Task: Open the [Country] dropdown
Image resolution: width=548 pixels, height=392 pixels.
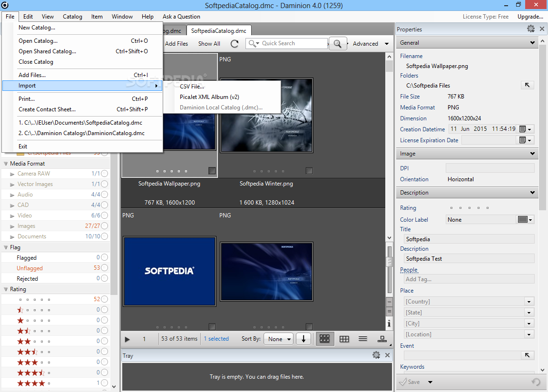Action: [x=529, y=302]
